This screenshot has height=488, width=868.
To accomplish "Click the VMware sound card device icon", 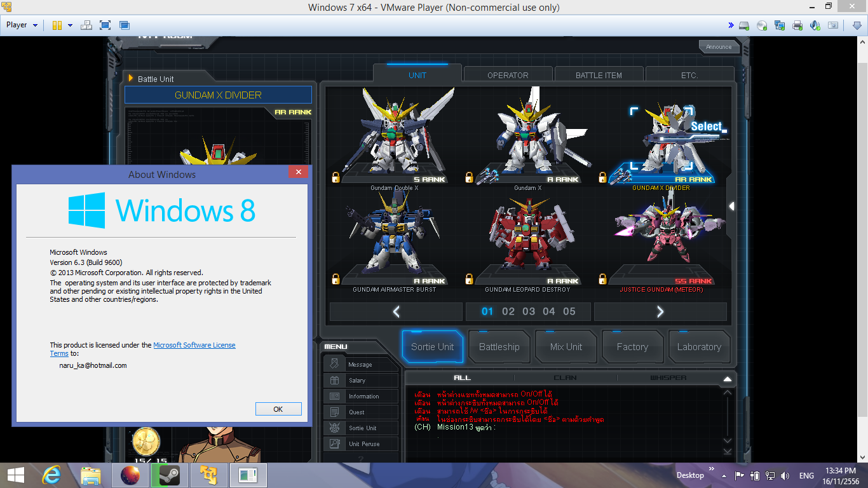I will tap(815, 25).
